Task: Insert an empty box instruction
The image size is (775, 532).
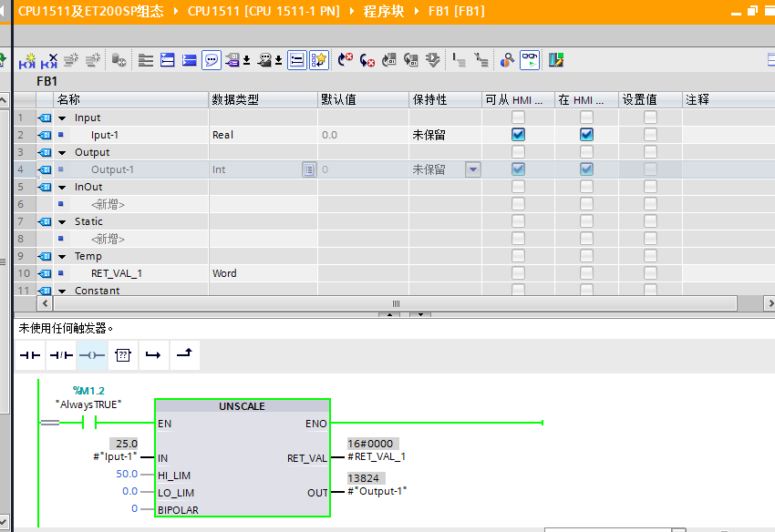Action: point(122,355)
